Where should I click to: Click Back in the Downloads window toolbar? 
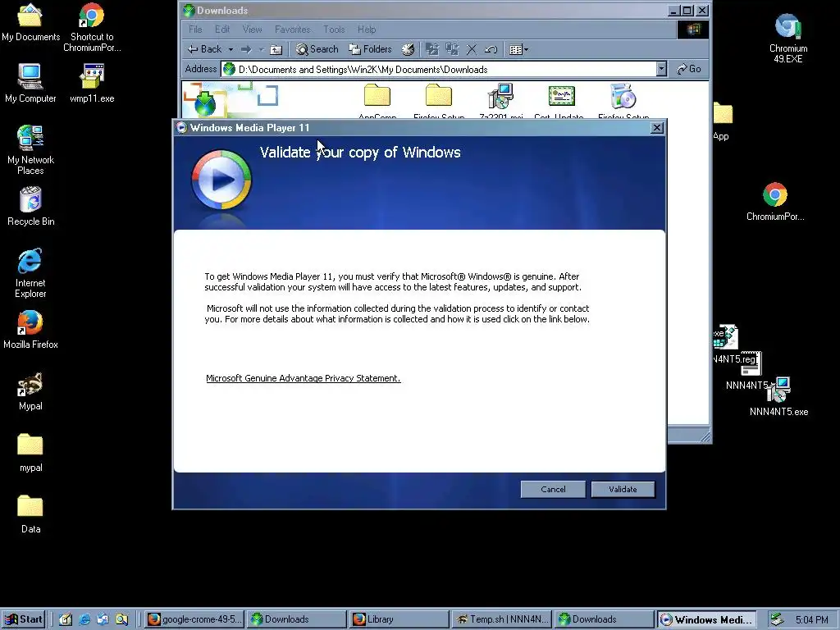click(x=204, y=49)
